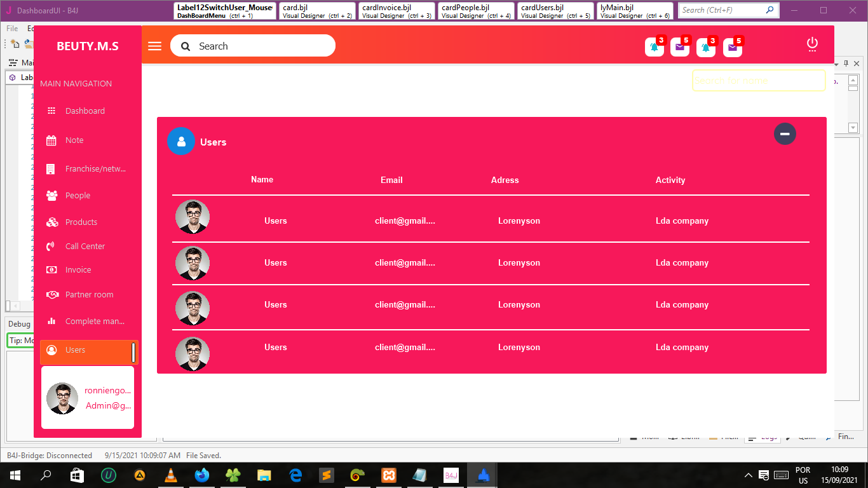The height and width of the screenshot is (488, 868).
Task: Collapse the Users card with the minus button
Action: pyautogui.click(x=785, y=133)
